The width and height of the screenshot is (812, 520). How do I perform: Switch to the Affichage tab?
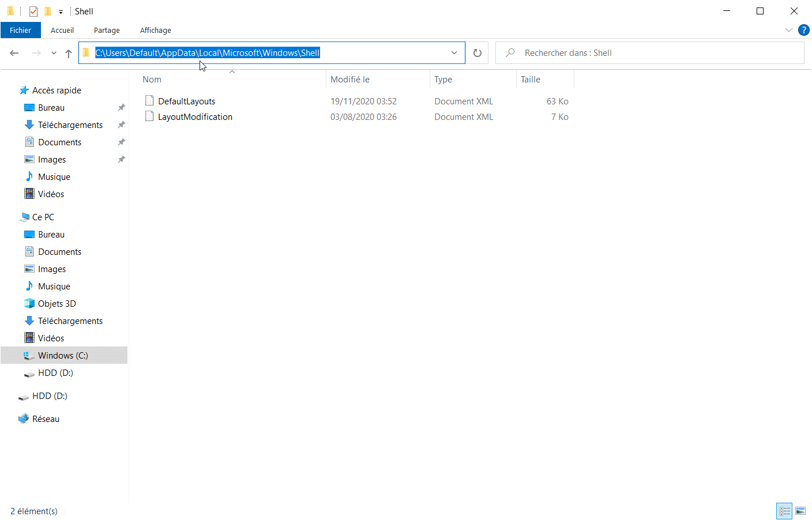155,30
